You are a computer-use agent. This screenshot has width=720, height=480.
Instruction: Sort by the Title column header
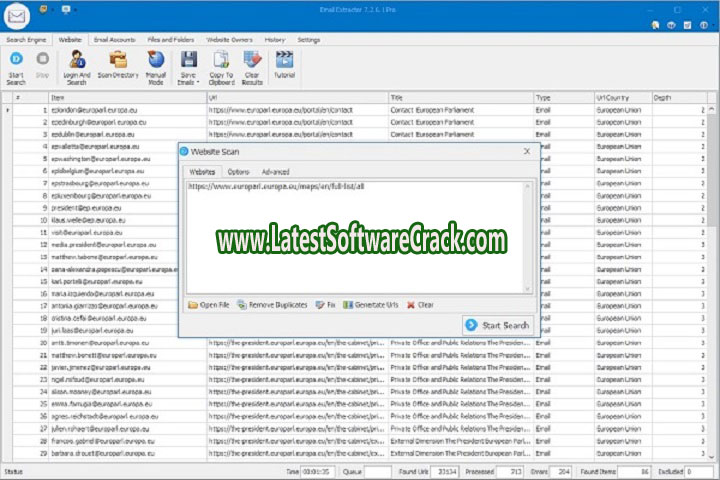[461, 98]
